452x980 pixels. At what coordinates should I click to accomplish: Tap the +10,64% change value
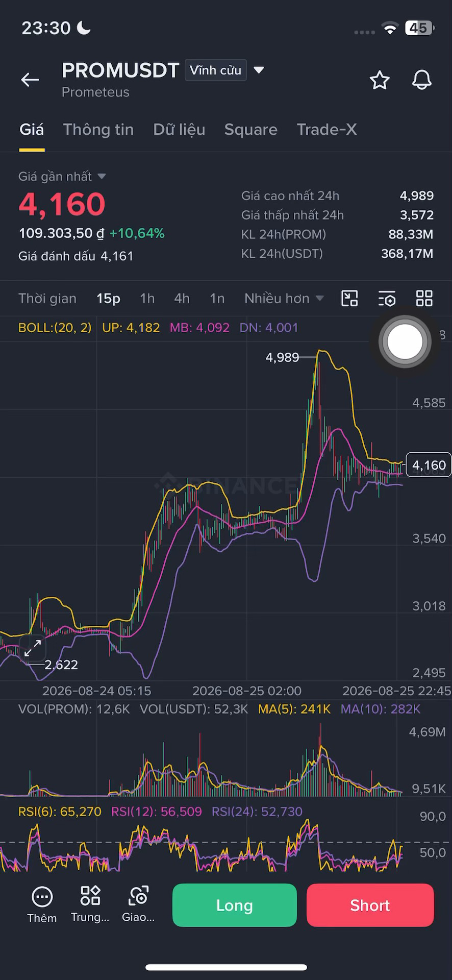click(x=137, y=234)
